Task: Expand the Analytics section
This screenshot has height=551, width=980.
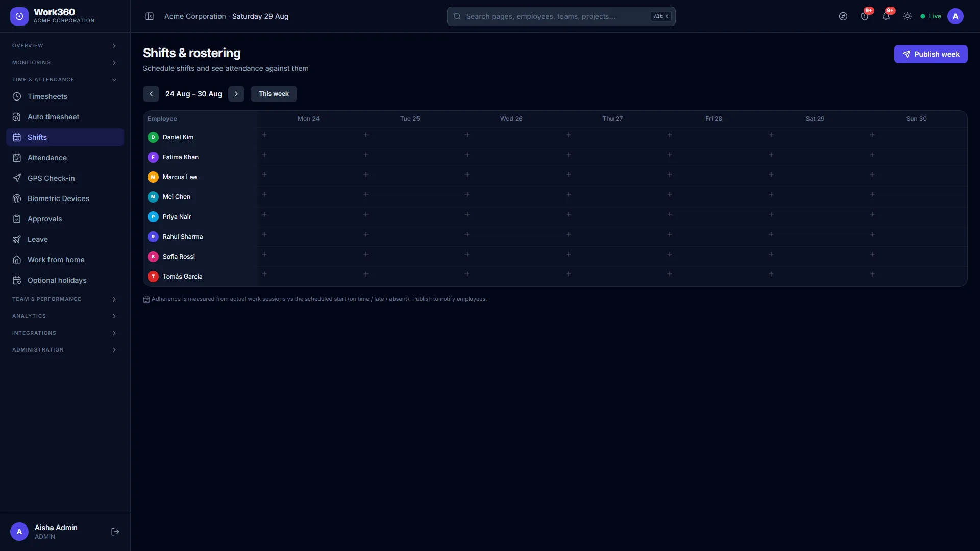Action: [65, 316]
